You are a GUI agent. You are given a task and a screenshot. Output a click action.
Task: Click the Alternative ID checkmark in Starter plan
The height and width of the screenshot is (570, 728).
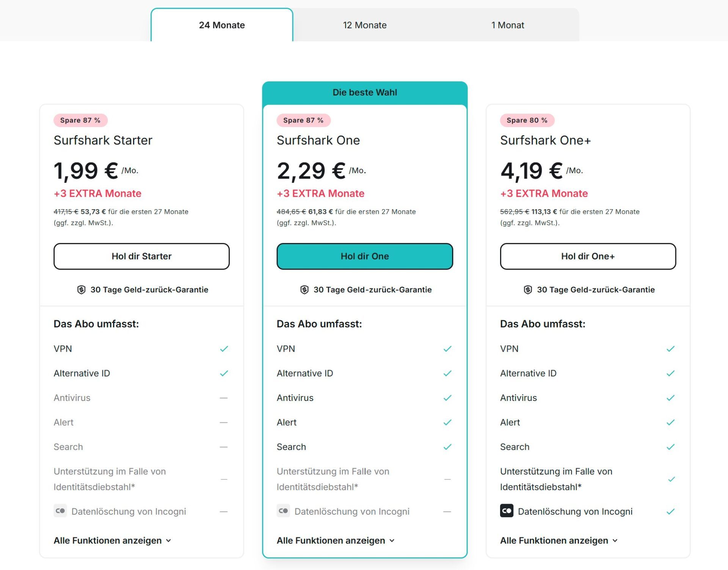tap(224, 373)
